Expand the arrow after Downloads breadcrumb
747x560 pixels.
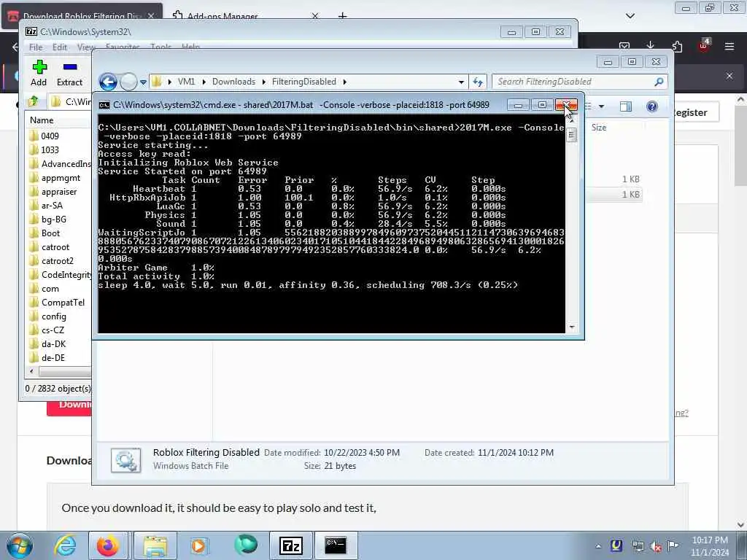(263, 82)
